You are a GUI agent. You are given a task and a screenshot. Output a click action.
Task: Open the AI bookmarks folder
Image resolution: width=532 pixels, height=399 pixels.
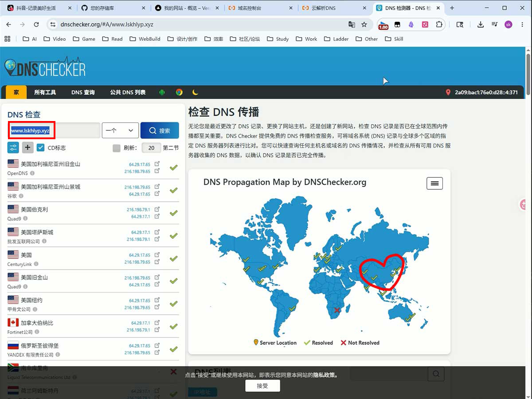(x=30, y=39)
